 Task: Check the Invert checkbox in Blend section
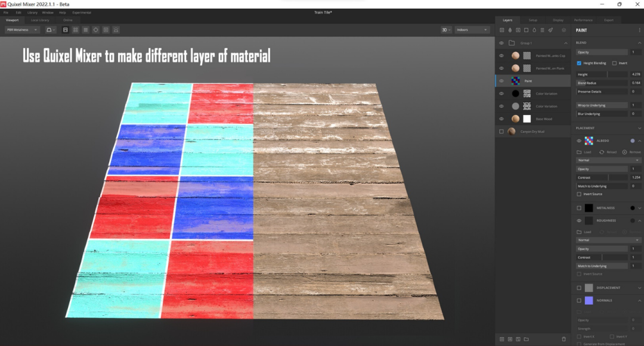coord(614,63)
